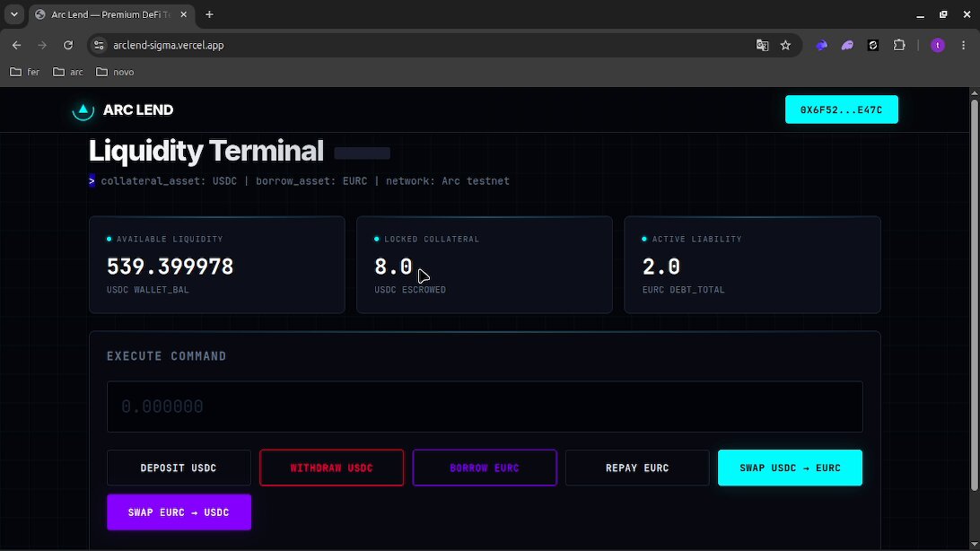Click the Arc Lend triangle logo icon
The height and width of the screenshot is (551, 980).
(83, 110)
